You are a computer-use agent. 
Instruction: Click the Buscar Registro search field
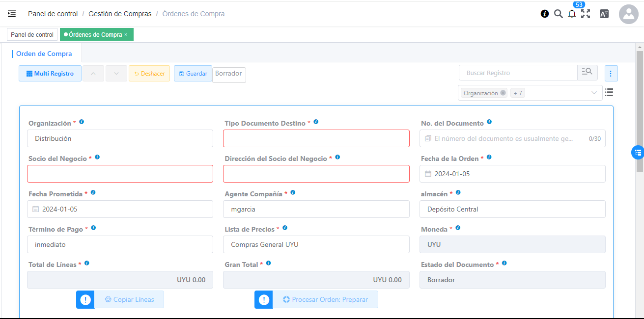[518, 73]
